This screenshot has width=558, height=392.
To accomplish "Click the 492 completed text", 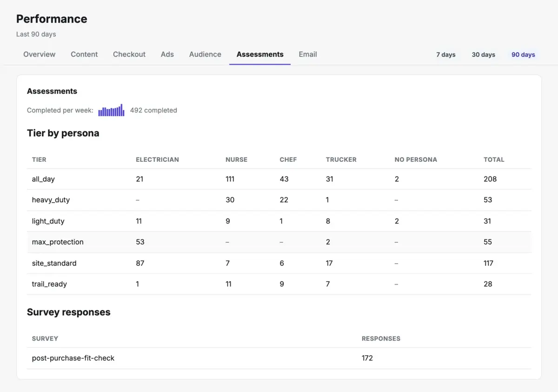I will 153,110.
